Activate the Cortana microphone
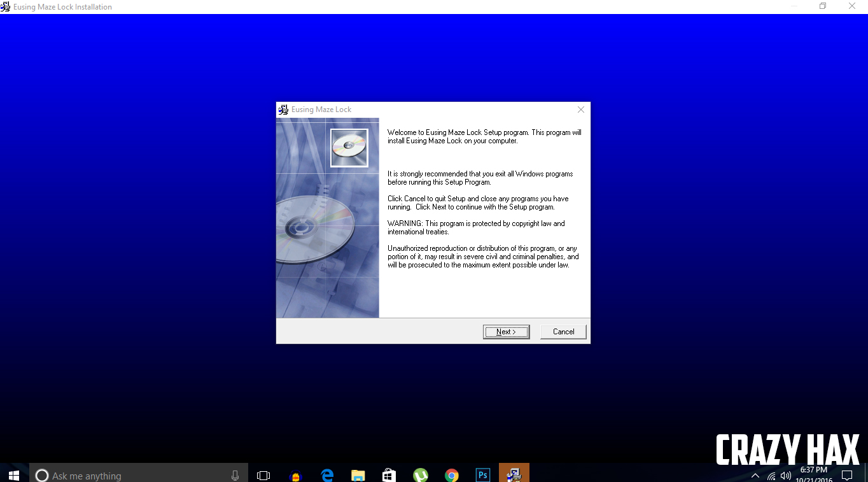The image size is (868, 482). coord(235,475)
